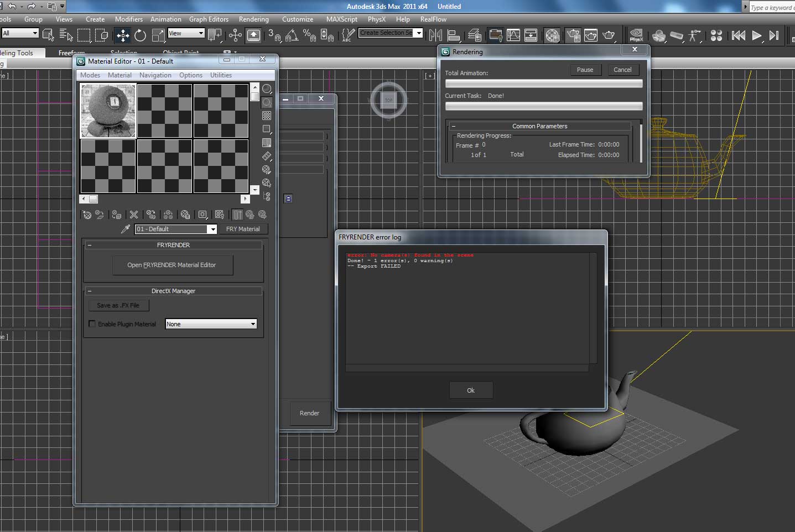Image resolution: width=795 pixels, height=532 pixels.
Task: Open the Select by Name list tool
Action: pos(66,35)
